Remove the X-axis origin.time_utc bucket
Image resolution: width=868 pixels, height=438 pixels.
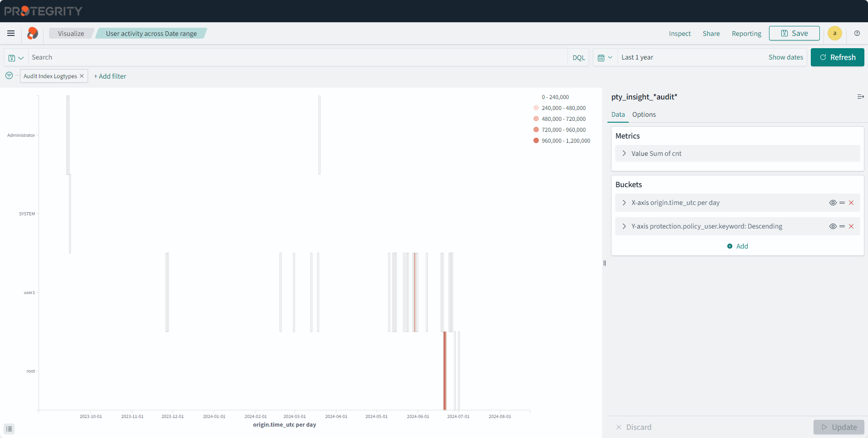[x=851, y=203]
